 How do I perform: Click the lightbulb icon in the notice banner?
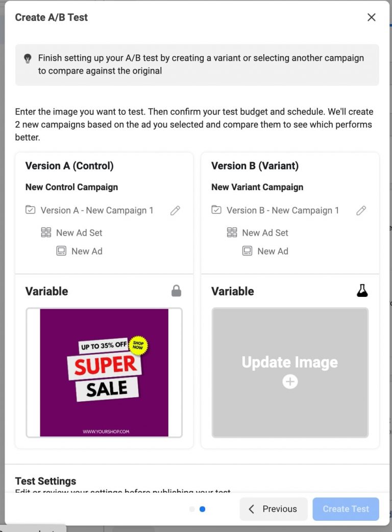tap(27, 58)
